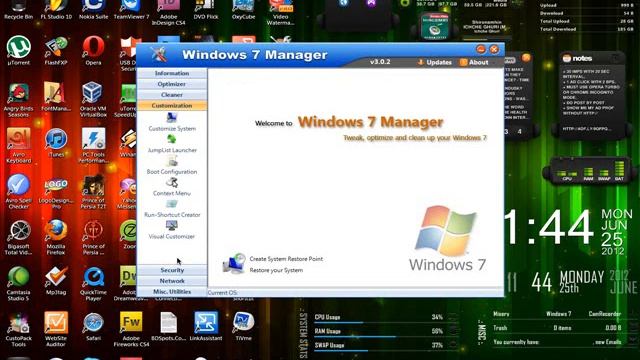Screen dimensions: 640x360
Task: Click the Trash row in Misc widget
Action: pyautogui.click(x=557, y=328)
